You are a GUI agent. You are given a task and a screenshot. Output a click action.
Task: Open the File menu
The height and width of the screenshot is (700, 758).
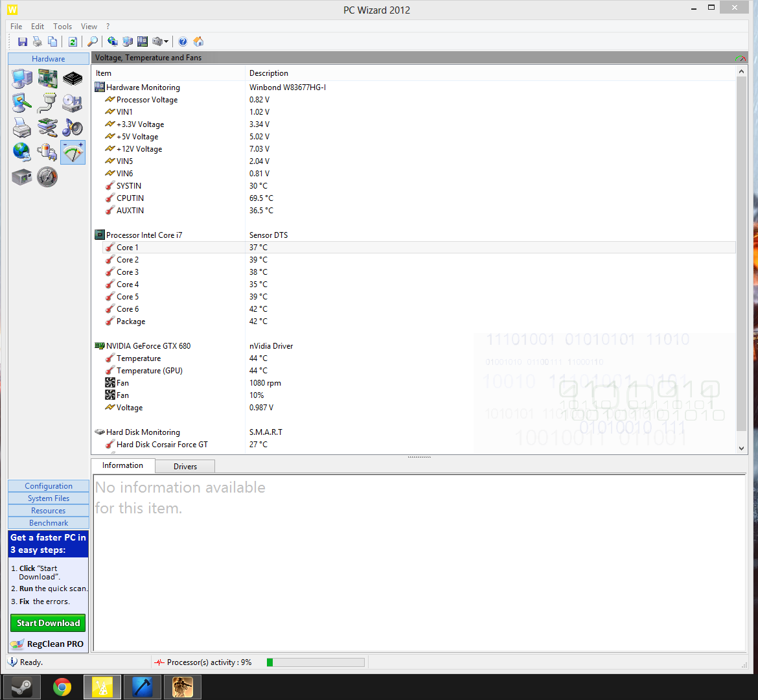(16, 27)
